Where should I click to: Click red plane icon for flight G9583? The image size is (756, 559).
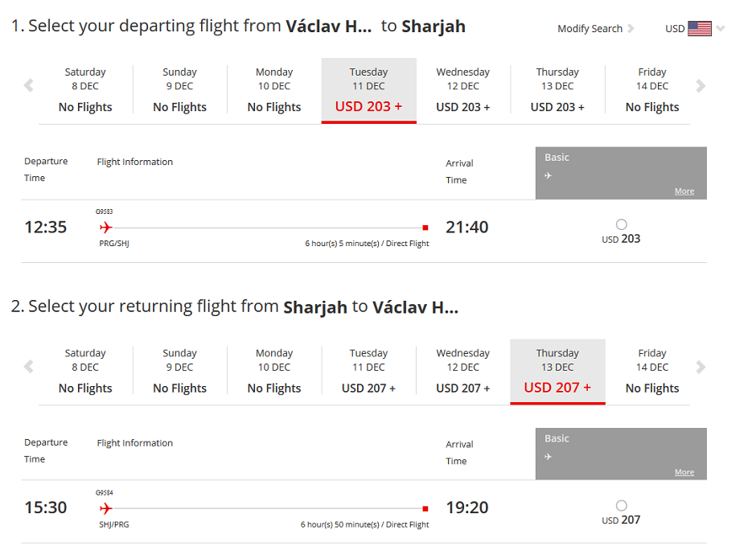(x=105, y=227)
